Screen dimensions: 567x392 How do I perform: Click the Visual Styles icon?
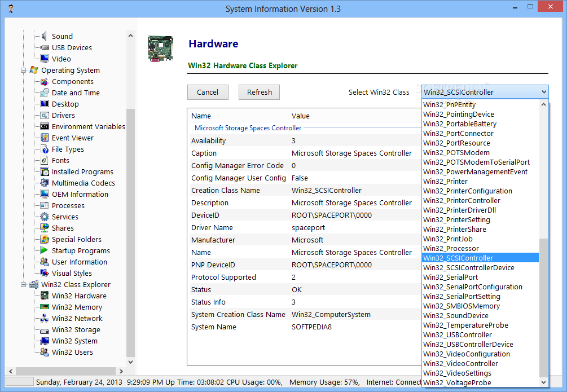[x=45, y=273]
